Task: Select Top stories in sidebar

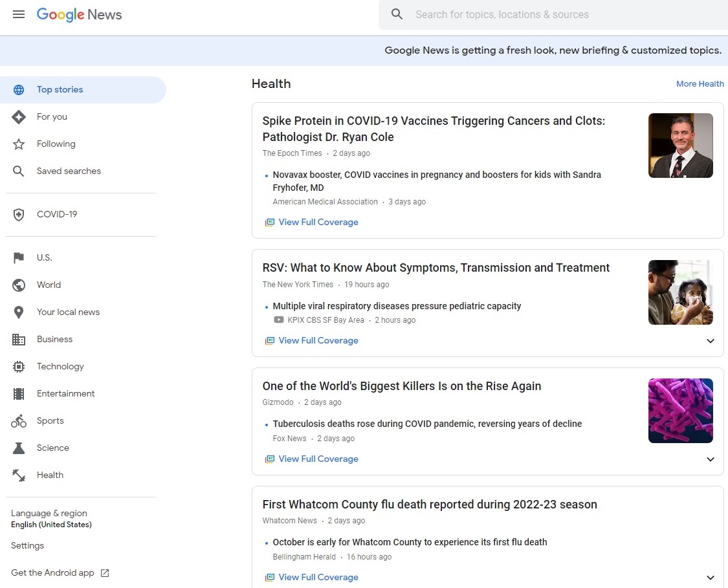Action: tap(83, 89)
